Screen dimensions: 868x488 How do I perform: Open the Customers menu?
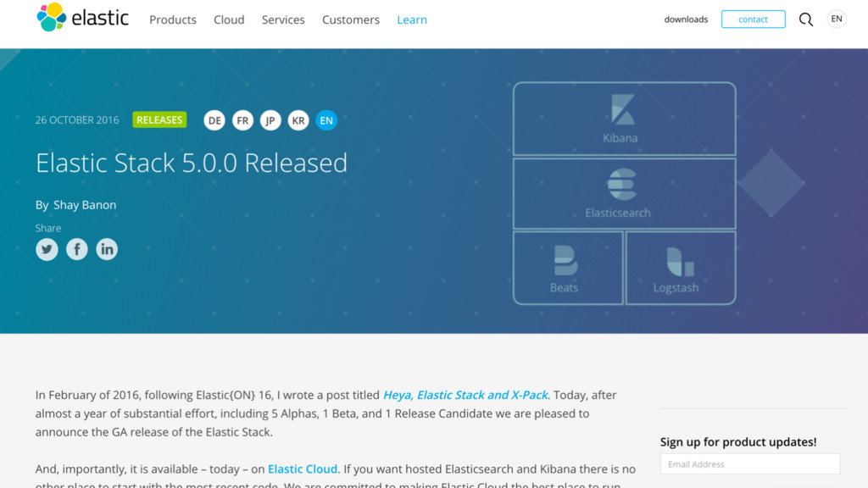[351, 19]
